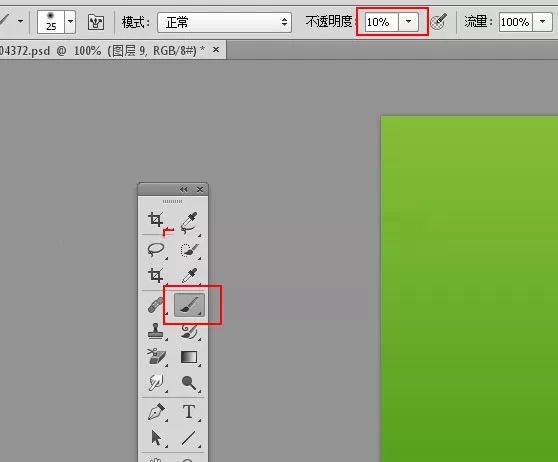The height and width of the screenshot is (462, 558).
Task: Select the Healing Brush bandage tool
Action: click(156, 305)
